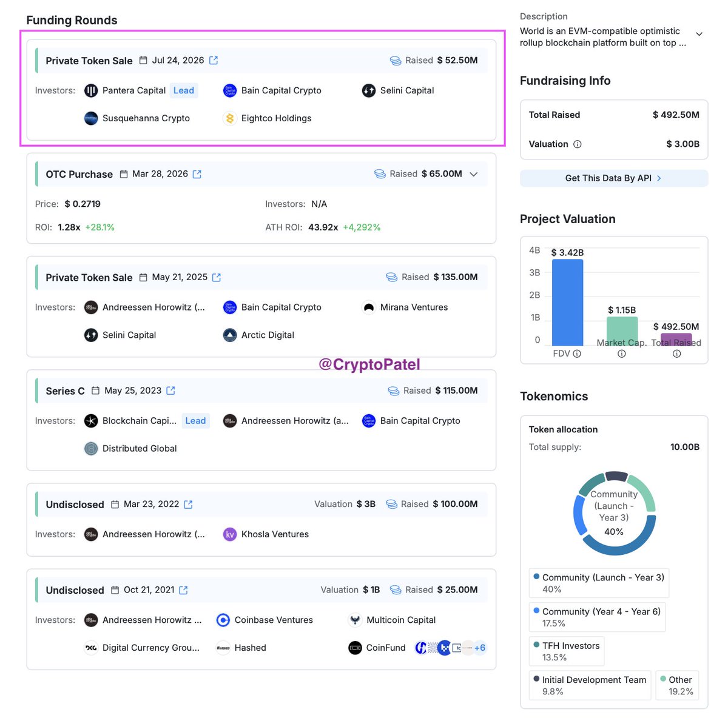Show the +6 more investors
728x718 pixels.
[480, 648]
